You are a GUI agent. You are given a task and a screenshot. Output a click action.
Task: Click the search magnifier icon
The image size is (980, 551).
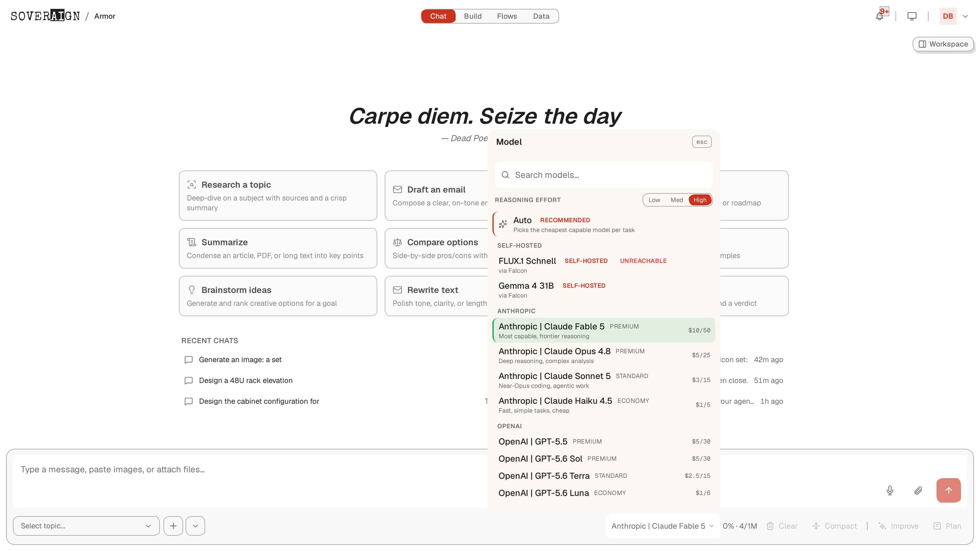click(x=505, y=175)
